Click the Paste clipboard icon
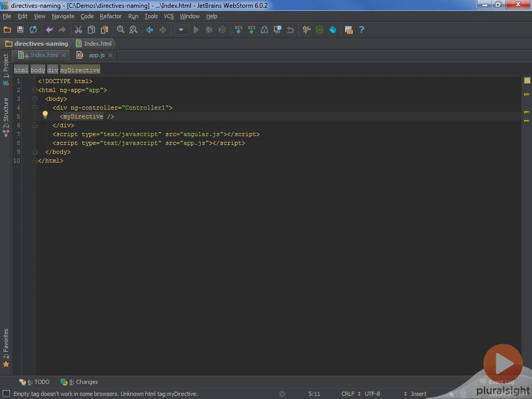 104,30
